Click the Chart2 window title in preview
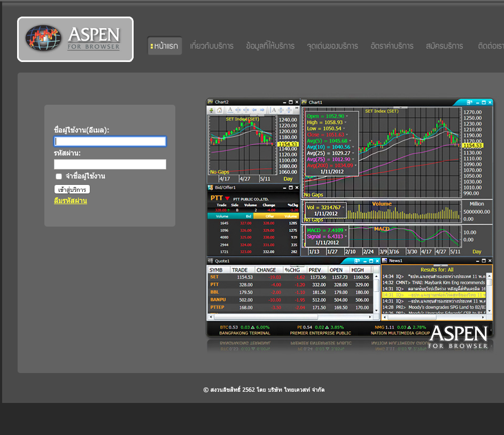Viewport: 504px width, 435px height. click(x=222, y=102)
